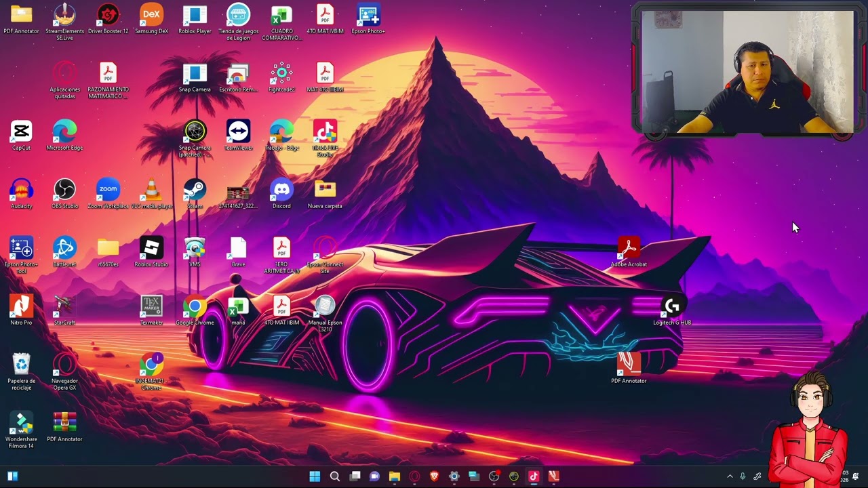Open the Roblox Studio desktop shortcut
This screenshot has width=868, height=488.
point(151,252)
